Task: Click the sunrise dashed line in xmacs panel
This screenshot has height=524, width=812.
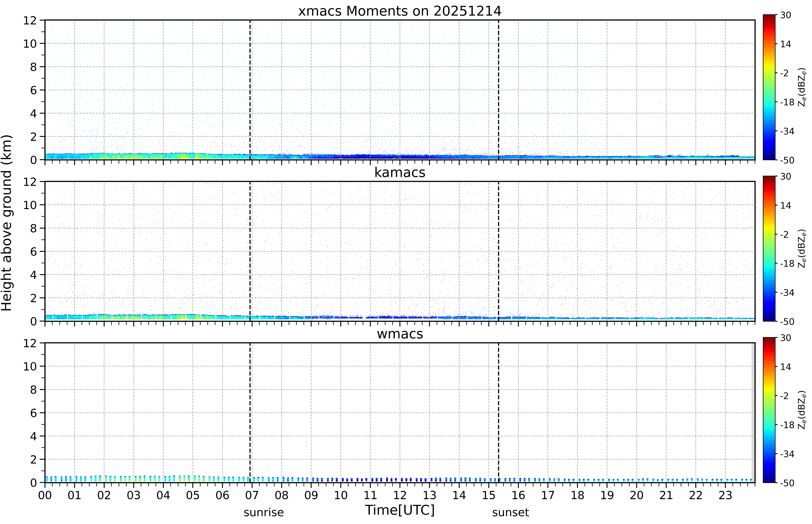Action: 250,90
